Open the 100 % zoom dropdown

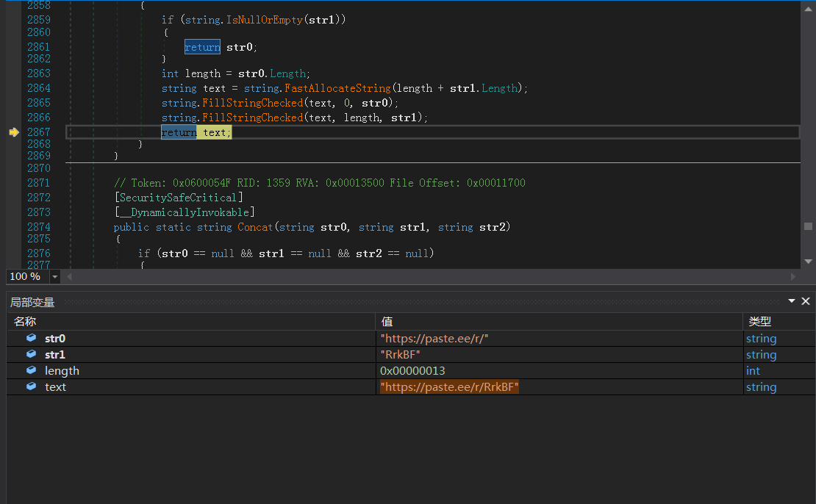click(x=55, y=277)
